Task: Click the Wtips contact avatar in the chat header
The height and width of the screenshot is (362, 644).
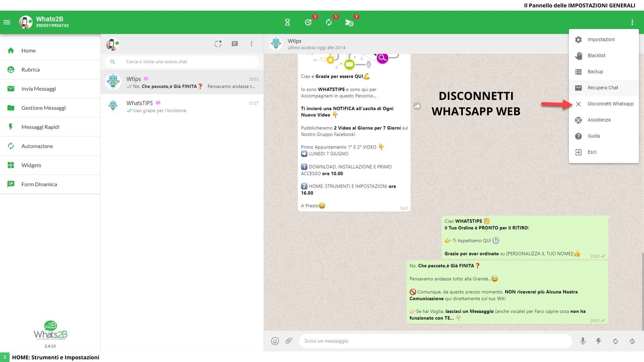Action: point(276,44)
